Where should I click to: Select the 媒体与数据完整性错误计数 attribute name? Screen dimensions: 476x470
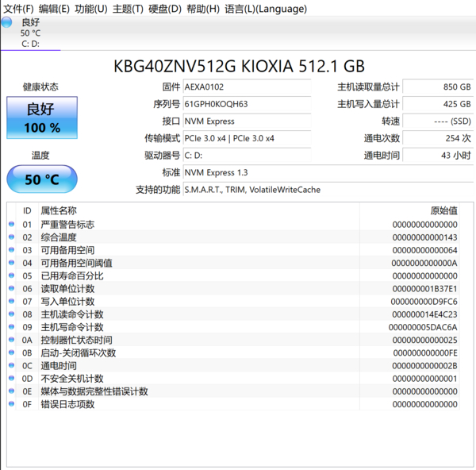click(x=94, y=391)
